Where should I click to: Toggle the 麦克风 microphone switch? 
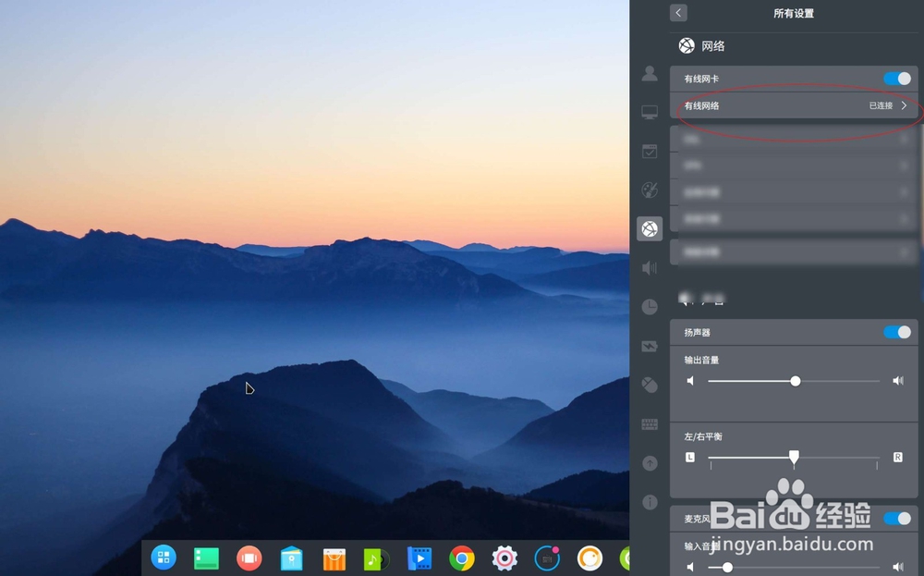point(895,519)
